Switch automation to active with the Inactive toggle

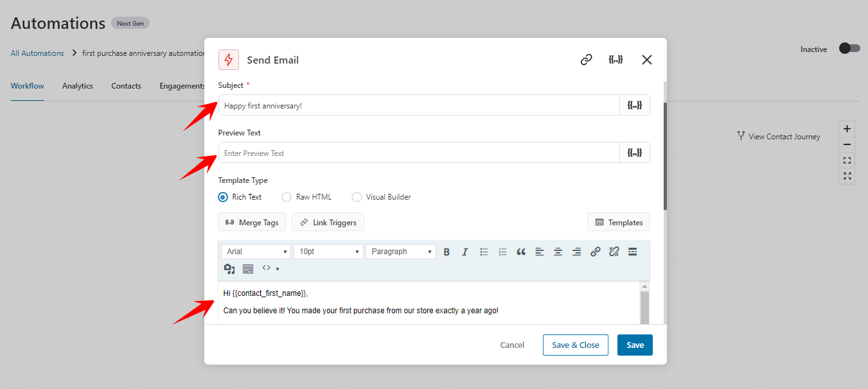(849, 48)
